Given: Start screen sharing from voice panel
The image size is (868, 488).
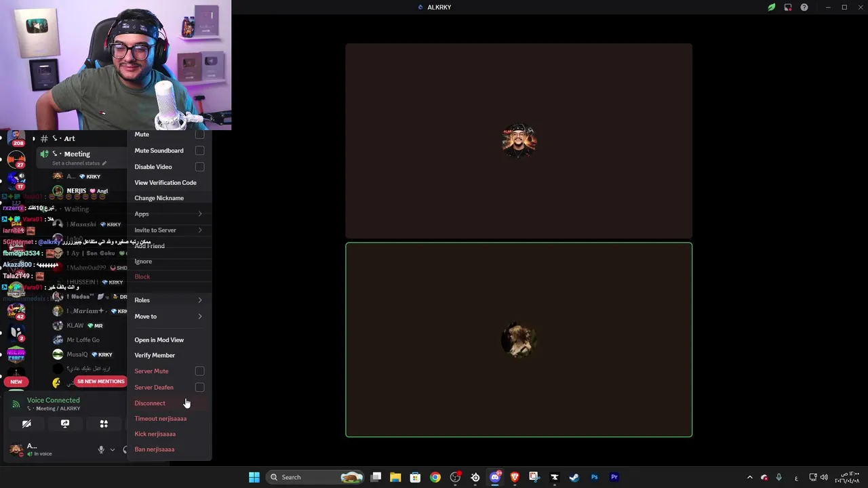Looking at the screenshot, I should pyautogui.click(x=65, y=424).
